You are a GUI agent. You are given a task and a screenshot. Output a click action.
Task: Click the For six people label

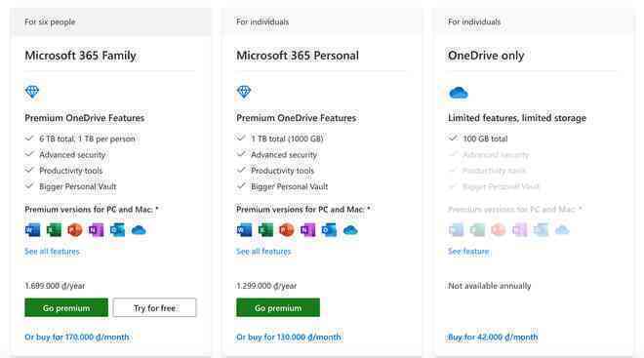tap(50, 21)
